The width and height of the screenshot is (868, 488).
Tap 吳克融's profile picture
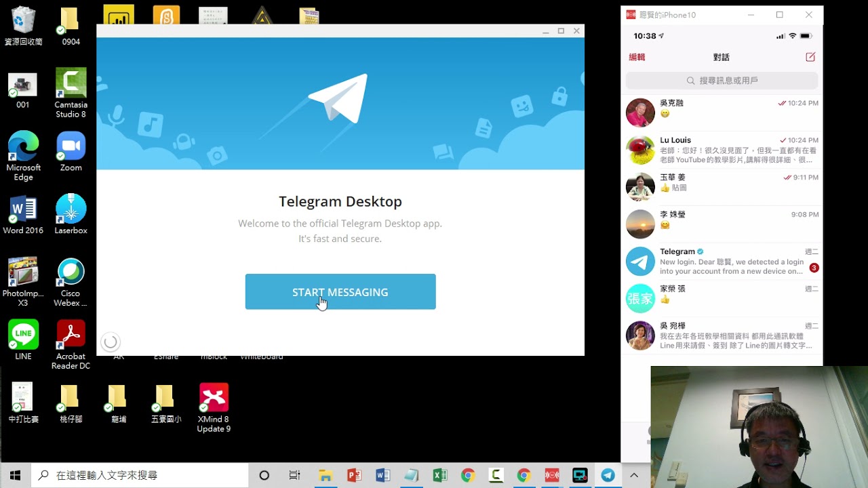point(640,113)
